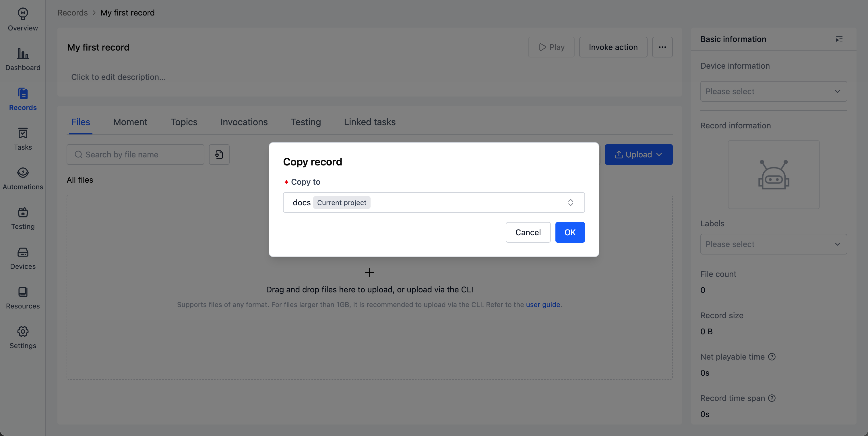Screen dimensions: 868x436
Task: Switch to the Linked tasks tab
Action: coord(369,122)
